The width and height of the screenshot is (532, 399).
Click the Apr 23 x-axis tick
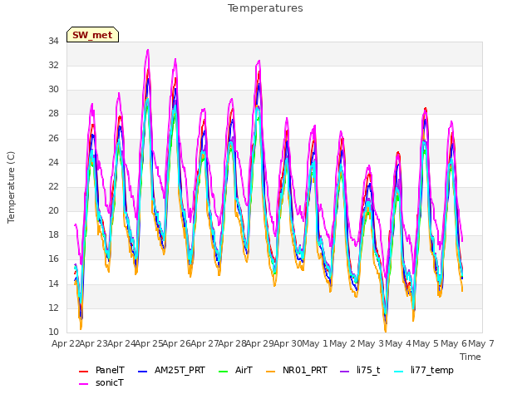(93, 343)
